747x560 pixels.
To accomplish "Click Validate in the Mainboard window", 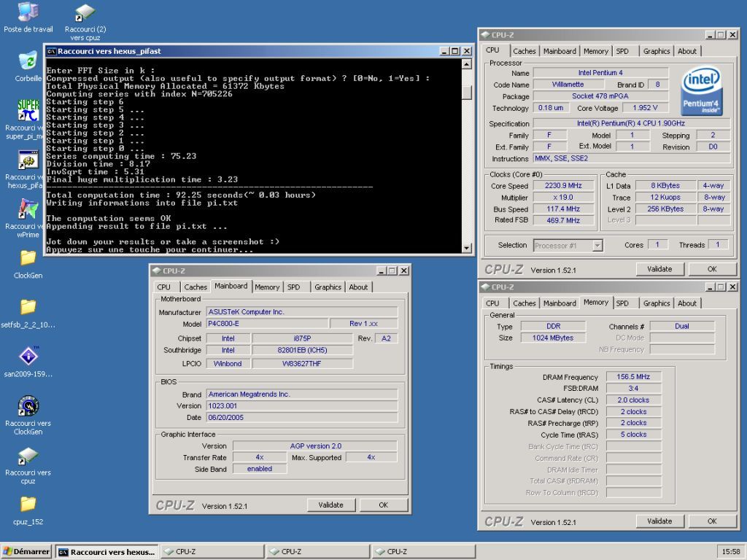I will [331, 505].
